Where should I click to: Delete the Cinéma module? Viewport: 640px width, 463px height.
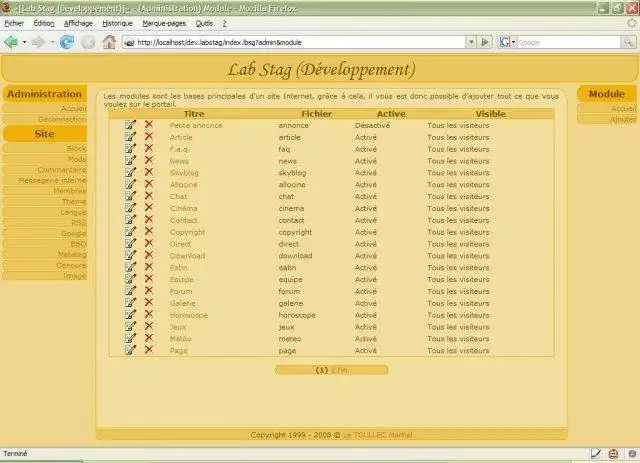point(149,207)
